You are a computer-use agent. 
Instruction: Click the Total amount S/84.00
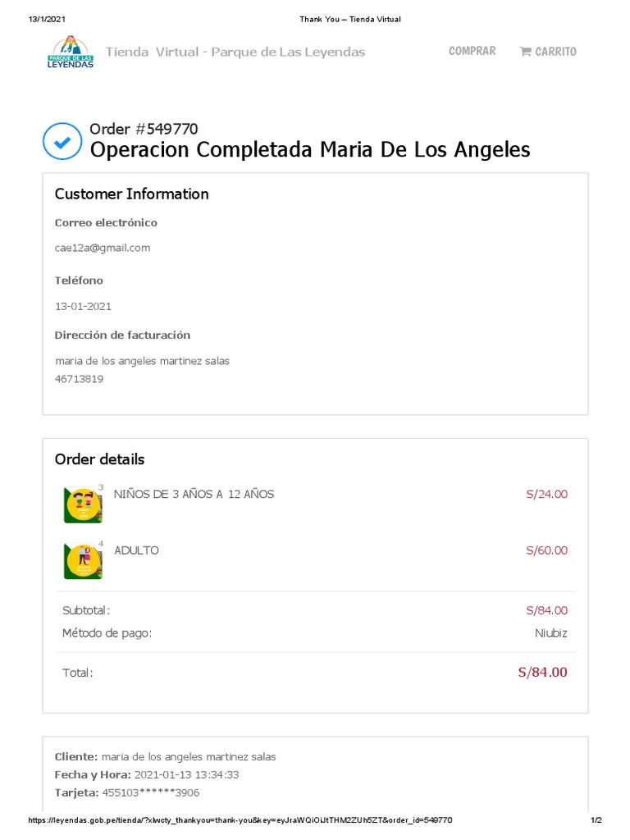coord(542,673)
